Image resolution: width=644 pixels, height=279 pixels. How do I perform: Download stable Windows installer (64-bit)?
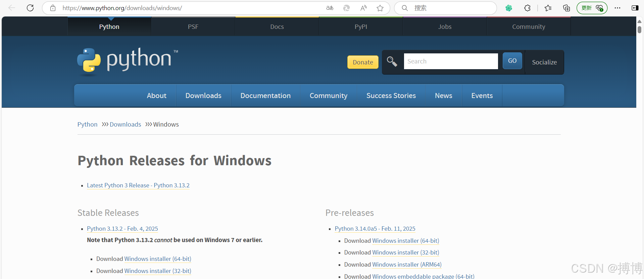tap(158, 259)
